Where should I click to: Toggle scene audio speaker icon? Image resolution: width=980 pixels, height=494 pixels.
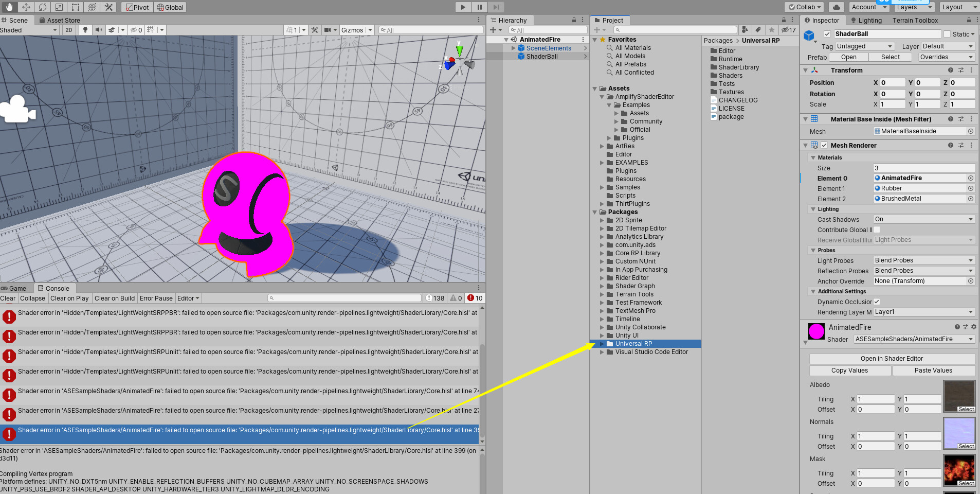coord(98,29)
